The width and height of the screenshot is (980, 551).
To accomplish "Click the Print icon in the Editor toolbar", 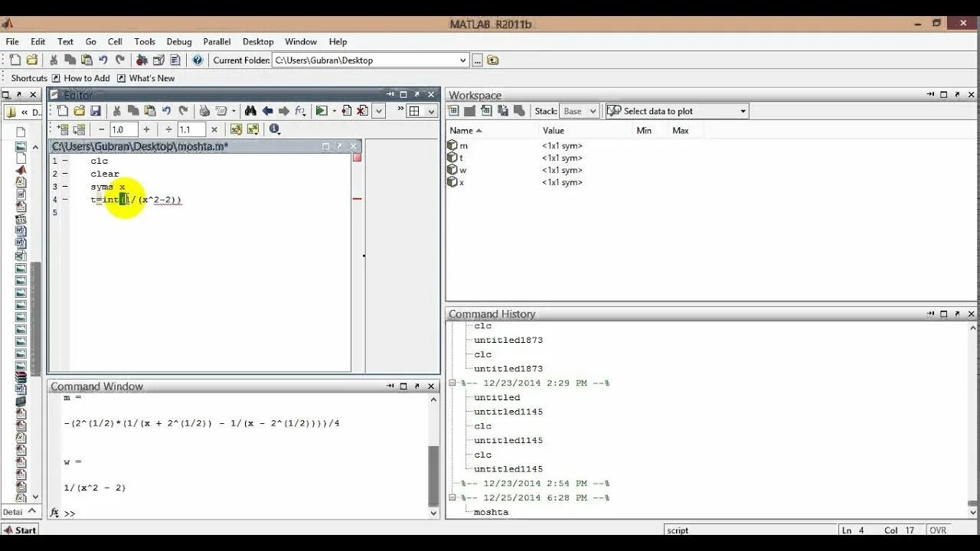I will click(x=204, y=111).
